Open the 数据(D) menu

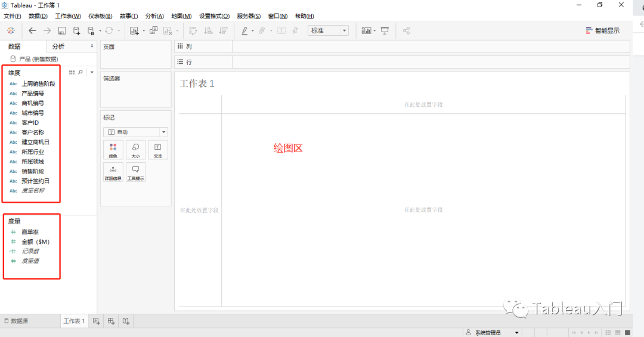tap(38, 16)
